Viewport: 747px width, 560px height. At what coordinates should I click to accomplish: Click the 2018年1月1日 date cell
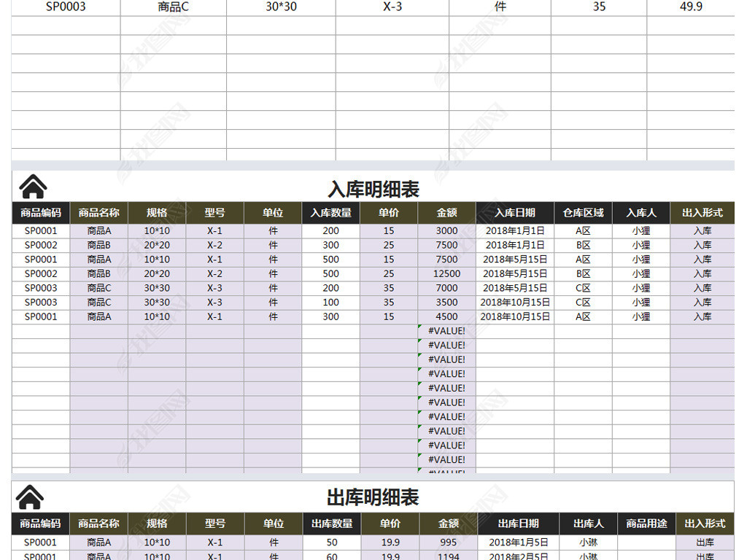pos(516,230)
